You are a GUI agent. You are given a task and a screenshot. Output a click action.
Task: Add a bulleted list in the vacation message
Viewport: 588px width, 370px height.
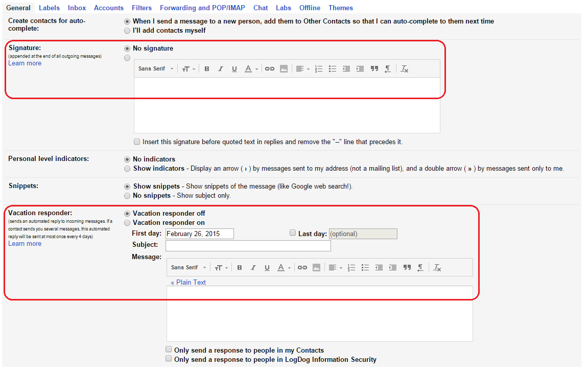point(365,268)
